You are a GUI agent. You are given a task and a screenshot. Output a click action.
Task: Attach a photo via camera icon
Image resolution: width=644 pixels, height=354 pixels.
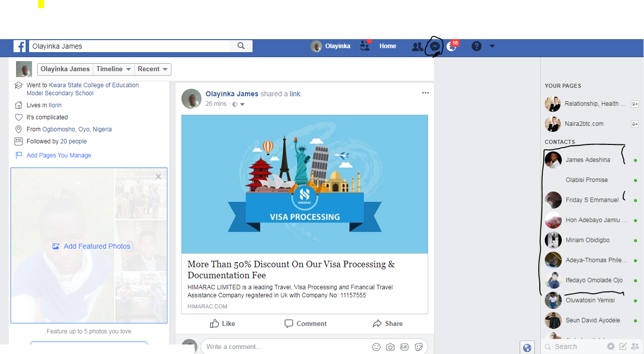tap(390, 347)
